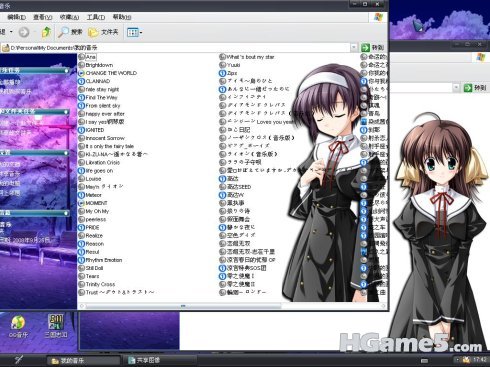Click the horizontal scrollbar under file list
Image resolution: width=490 pixels, height=367 pixels.
pyautogui.click(x=183, y=306)
